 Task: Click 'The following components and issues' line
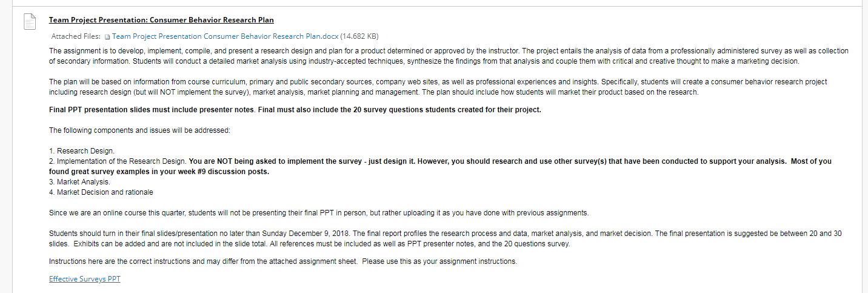coord(139,130)
